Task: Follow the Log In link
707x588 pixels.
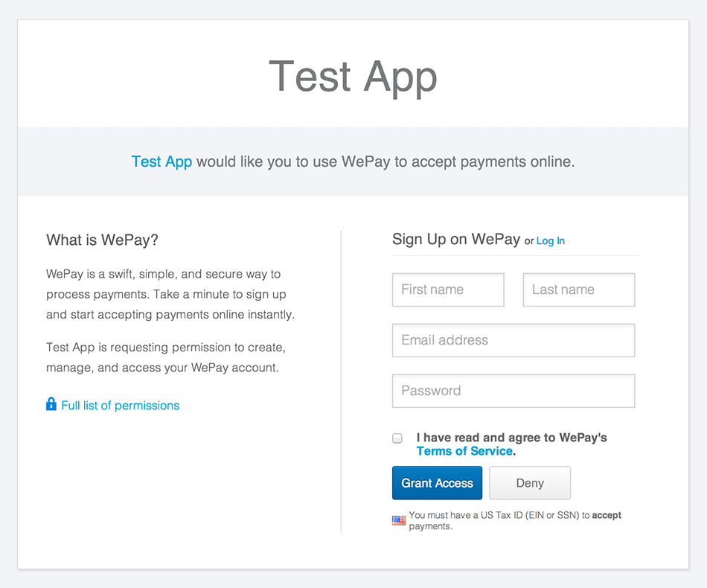Action: click(x=551, y=241)
